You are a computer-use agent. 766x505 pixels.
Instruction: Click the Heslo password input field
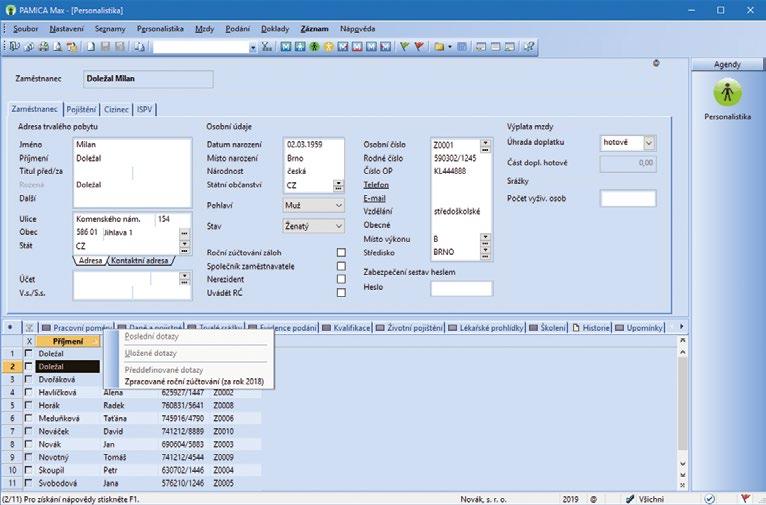click(461, 289)
